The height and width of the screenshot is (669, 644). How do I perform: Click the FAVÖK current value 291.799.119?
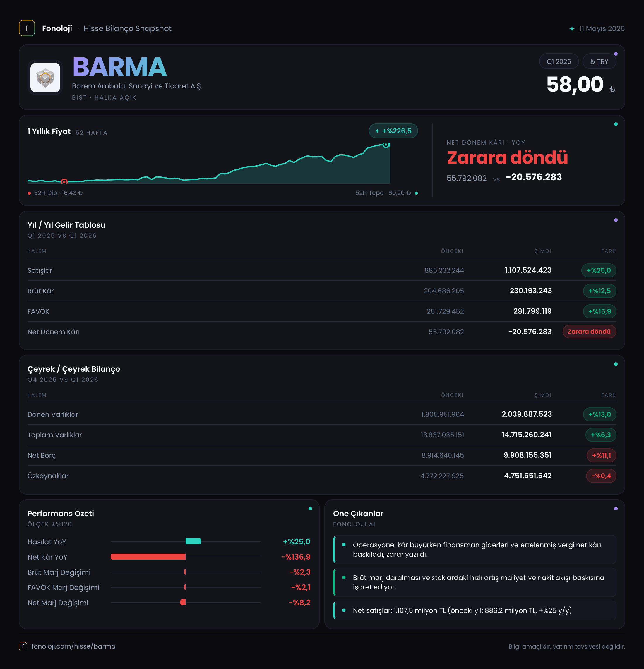point(533,311)
